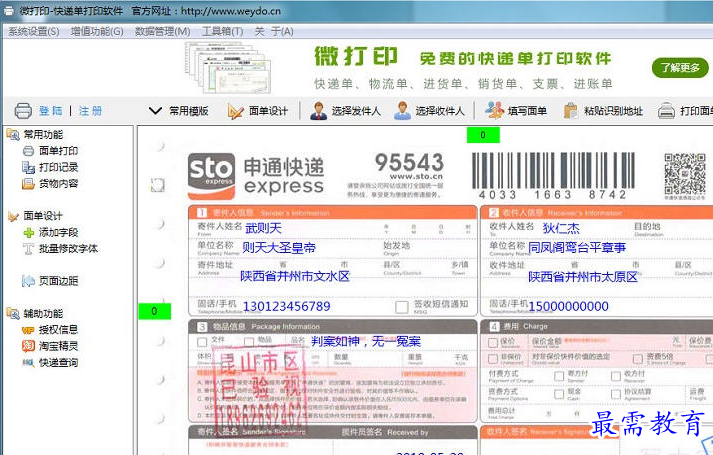Tick the 收方付 payment checkbox

coord(616,376)
